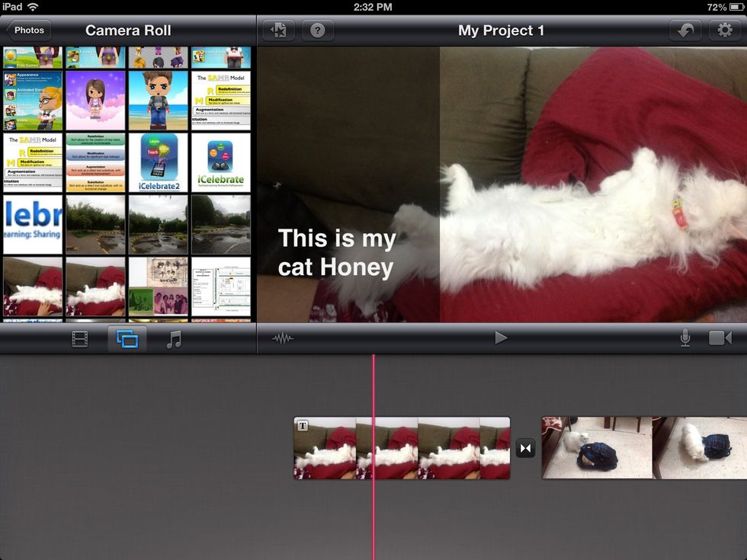Switch to the Video media tab
The image size is (747, 560).
pos(80,339)
